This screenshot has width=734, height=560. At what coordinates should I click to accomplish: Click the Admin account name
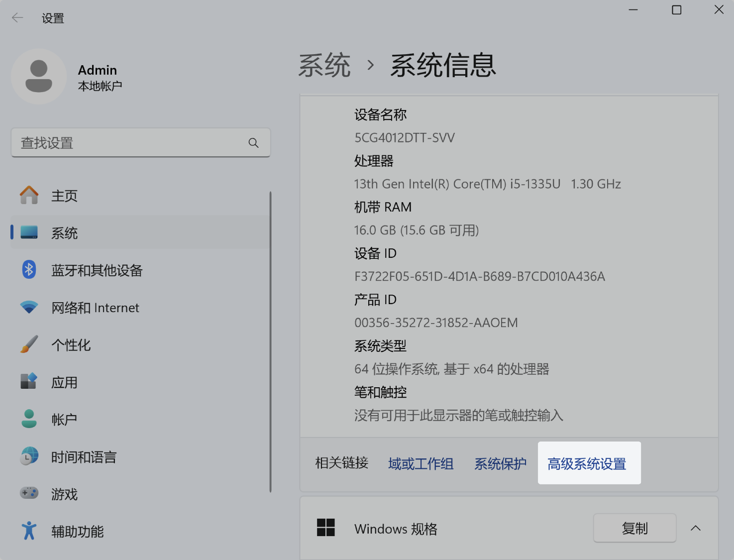pos(98,70)
